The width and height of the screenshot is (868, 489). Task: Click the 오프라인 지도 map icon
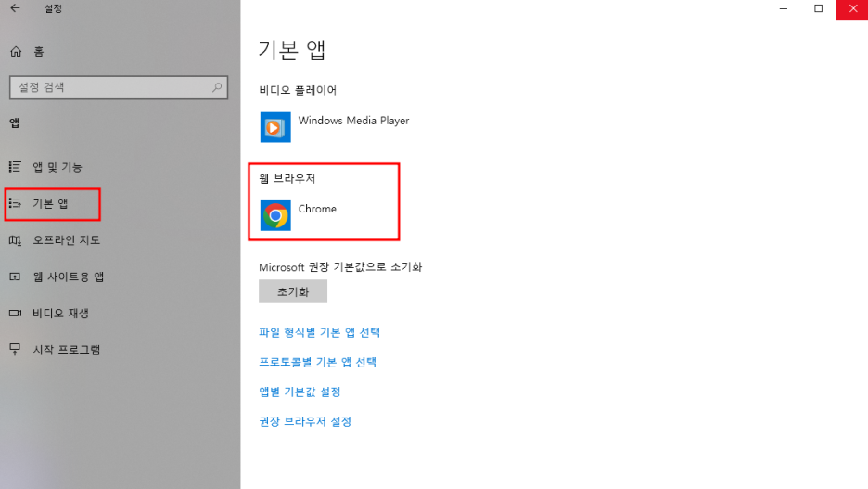15,239
